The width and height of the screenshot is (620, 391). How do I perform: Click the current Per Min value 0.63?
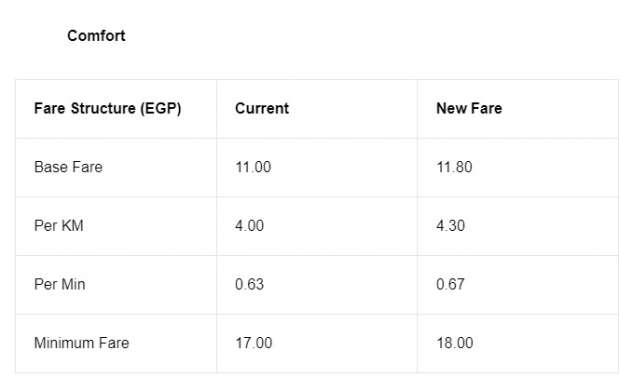[x=250, y=284]
